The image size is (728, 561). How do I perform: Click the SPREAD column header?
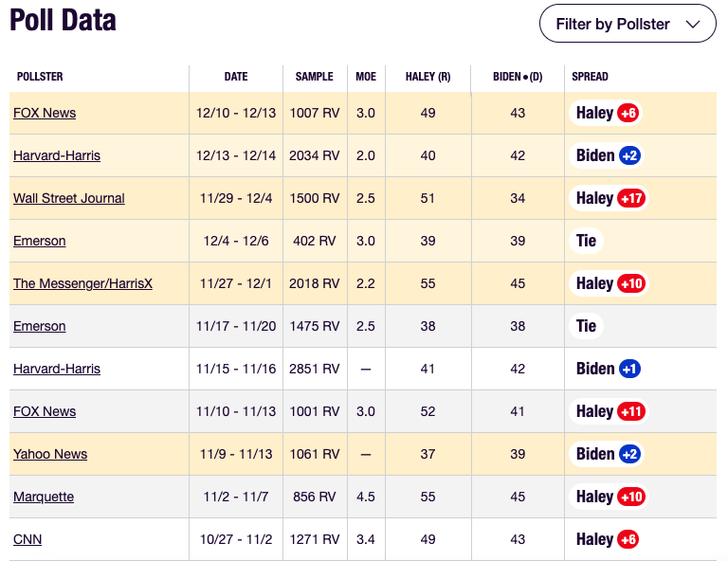(590, 77)
